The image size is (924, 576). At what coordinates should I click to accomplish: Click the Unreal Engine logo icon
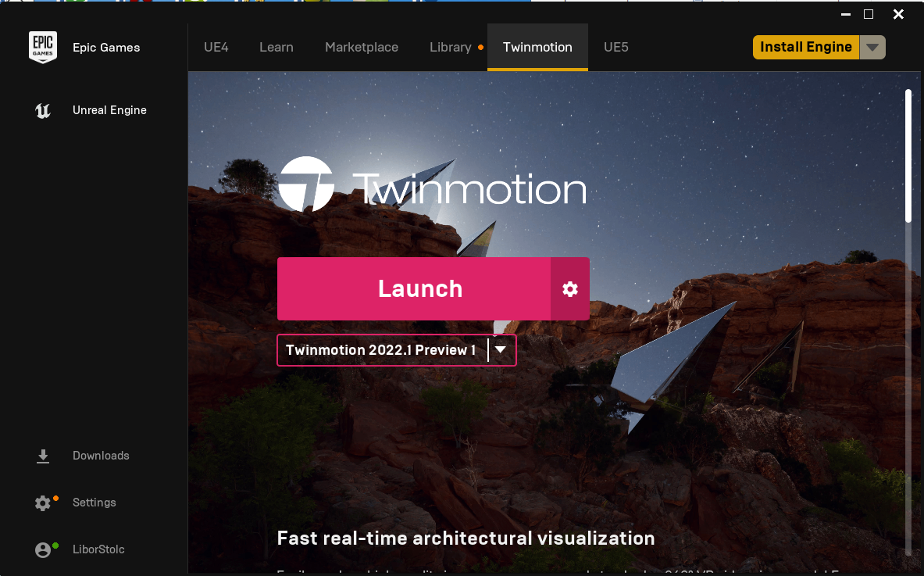click(42, 110)
